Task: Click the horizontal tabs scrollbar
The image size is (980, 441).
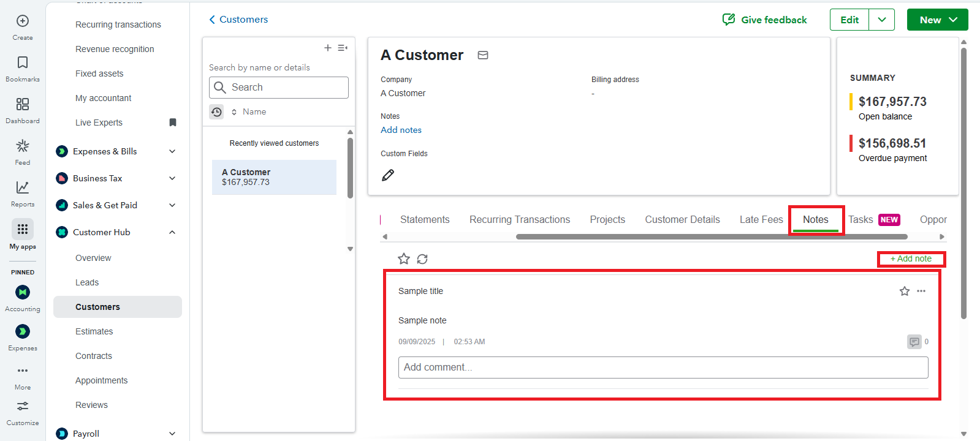Action: (711, 237)
